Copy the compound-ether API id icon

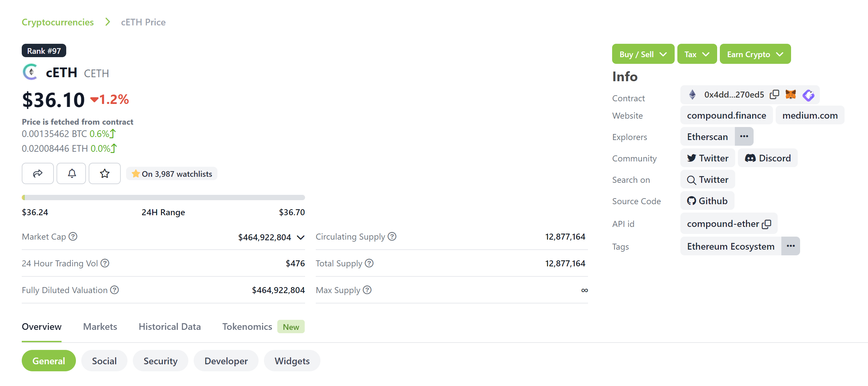click(767, 224)
